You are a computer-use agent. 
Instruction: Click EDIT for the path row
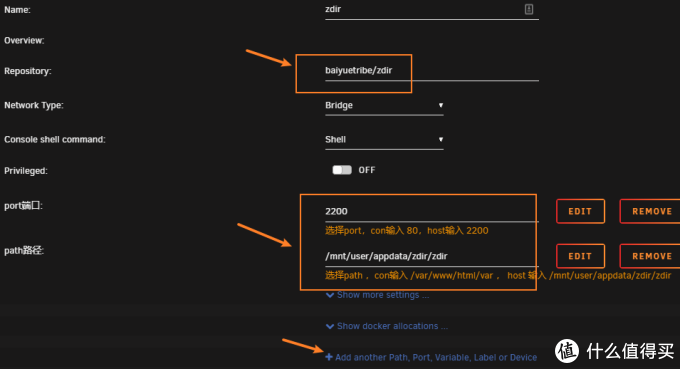tap(580, 256)
